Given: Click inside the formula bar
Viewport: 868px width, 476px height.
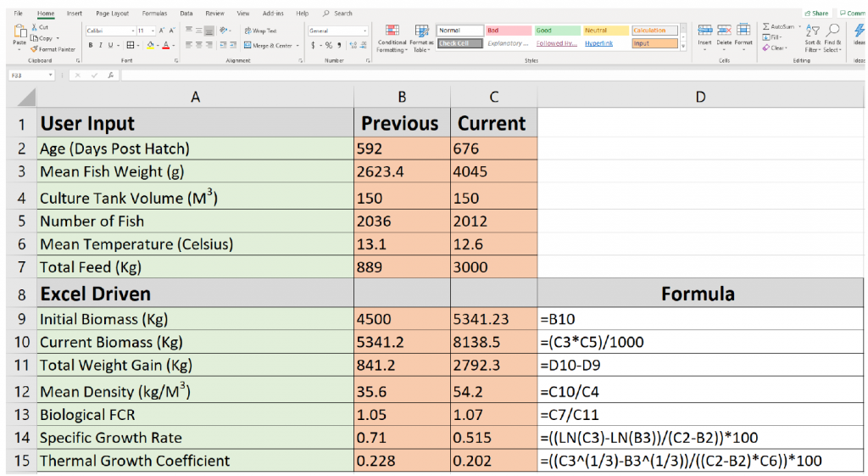Looking at the screenshot, I should (x=492, y=76).
